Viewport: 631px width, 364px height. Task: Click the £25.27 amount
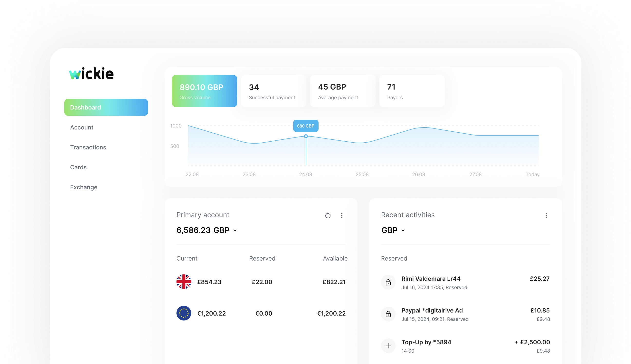[x=540, y=279]
